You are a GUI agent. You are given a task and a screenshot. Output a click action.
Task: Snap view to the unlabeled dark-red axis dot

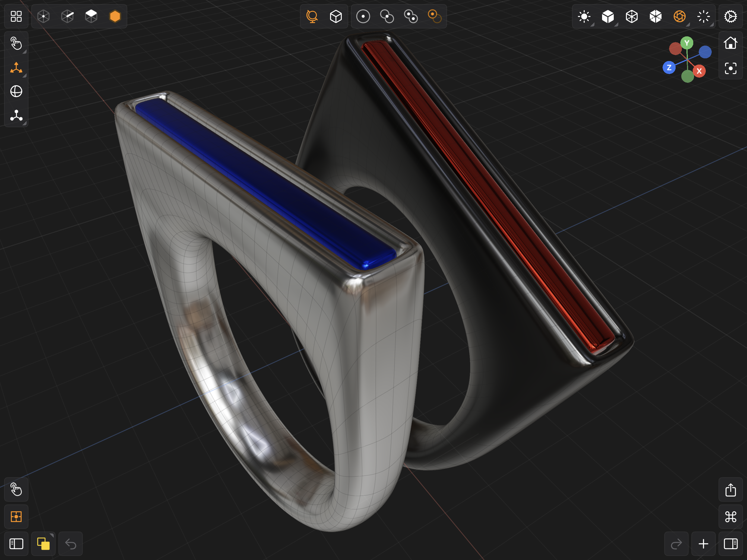click(x=675, y=49)
